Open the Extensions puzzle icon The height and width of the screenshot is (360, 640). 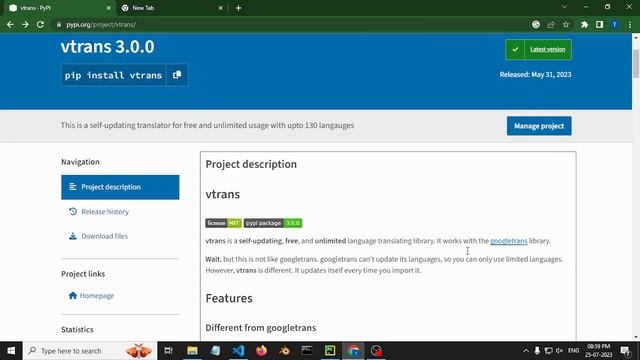point(584,24)
